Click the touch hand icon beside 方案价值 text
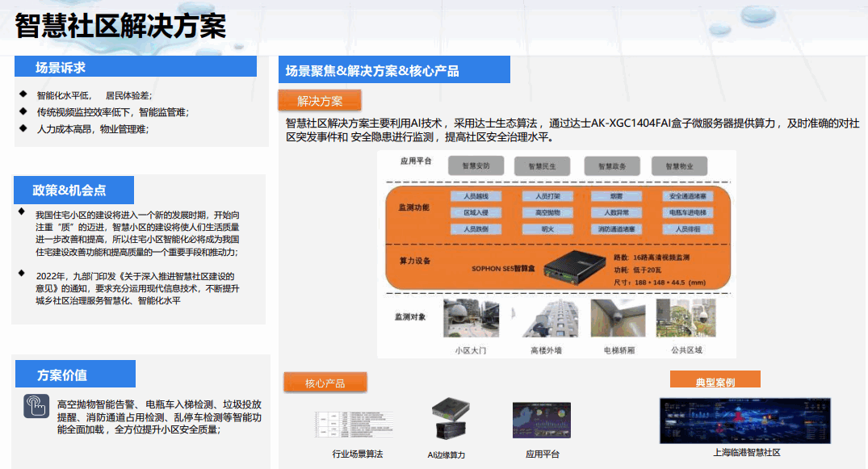Viewport: 868px width, 469px height. [36, 405]
